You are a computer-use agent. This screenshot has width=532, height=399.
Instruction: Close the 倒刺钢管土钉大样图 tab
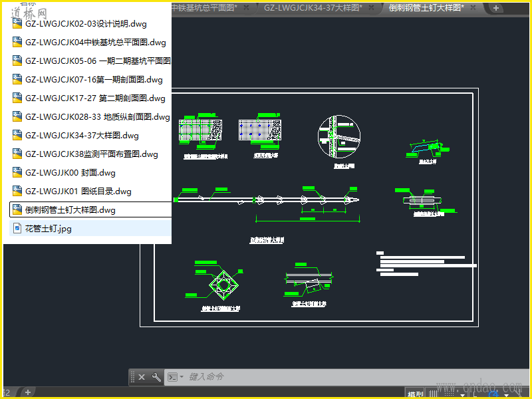pos(473,7)
